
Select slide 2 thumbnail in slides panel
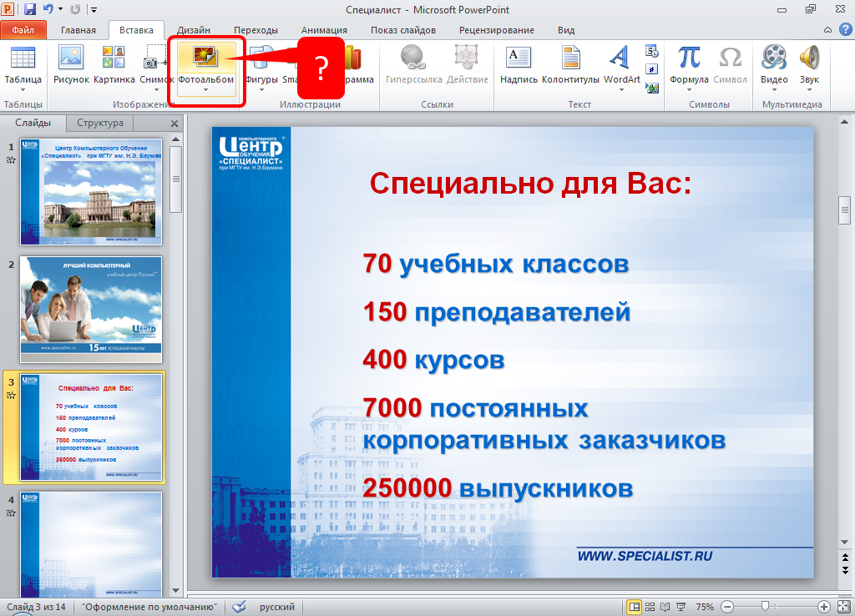91,309
